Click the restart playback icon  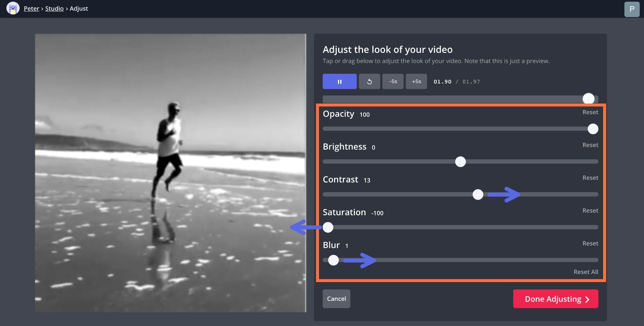(x=369, y=81)
